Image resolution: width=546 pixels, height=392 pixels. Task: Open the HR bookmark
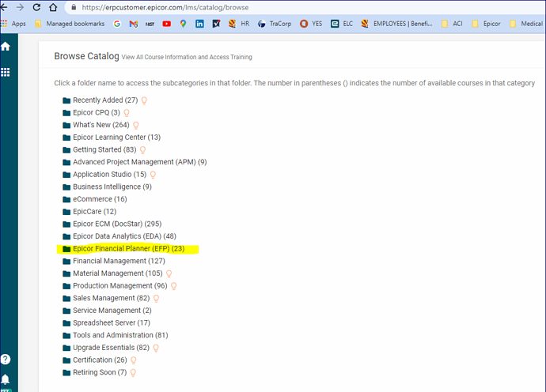coord(239,24)
